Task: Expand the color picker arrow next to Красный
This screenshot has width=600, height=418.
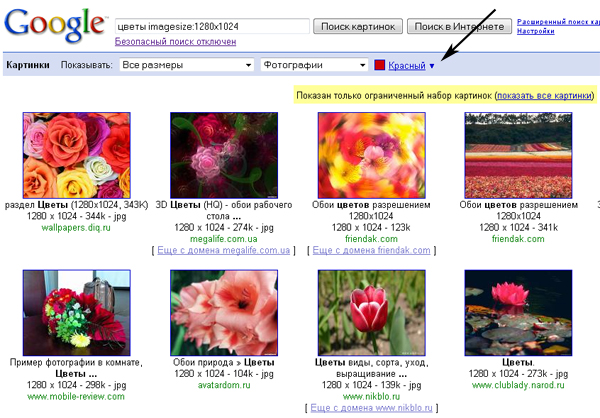Action: [432, 66]
